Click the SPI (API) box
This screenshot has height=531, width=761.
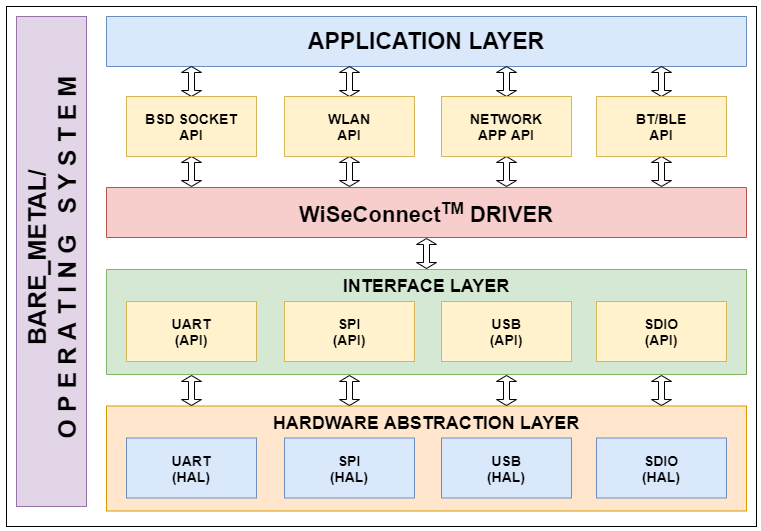coord(349,332)
